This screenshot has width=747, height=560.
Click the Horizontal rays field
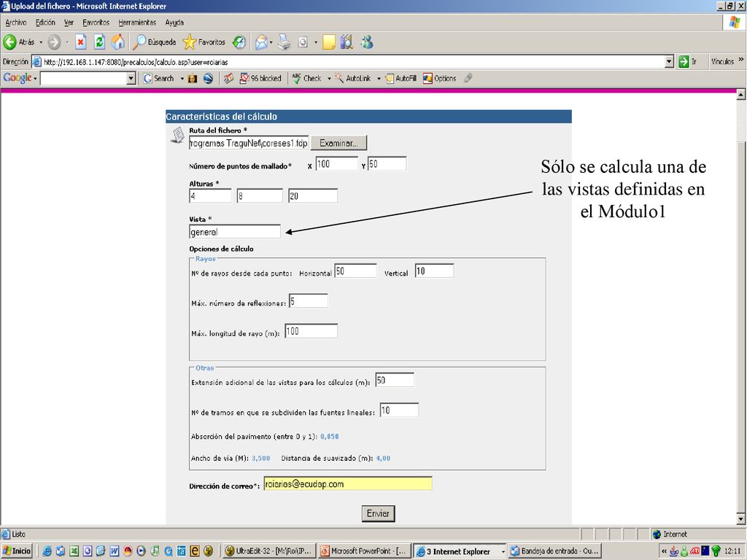pyautogui.click(x=355, y=271)
